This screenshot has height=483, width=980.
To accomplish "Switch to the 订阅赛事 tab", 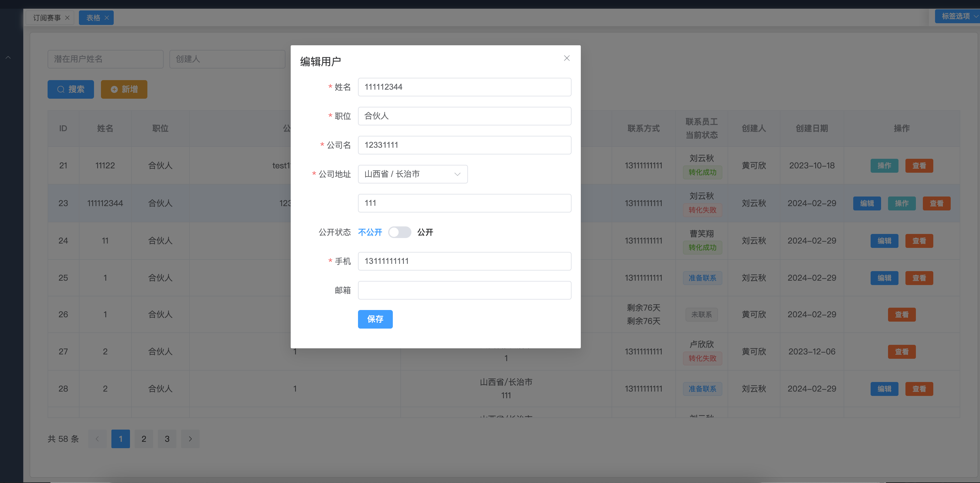I will pyautogui.click(x=47, y=18).
